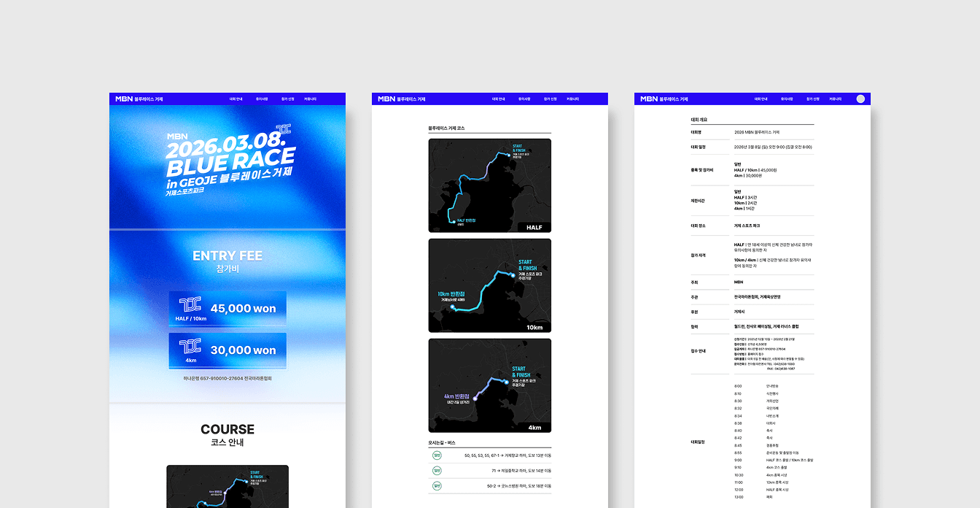The height and width of the screenshot is (508, 980).
Task: Click the 참가 자격 row label
Action: pos(699,255)
